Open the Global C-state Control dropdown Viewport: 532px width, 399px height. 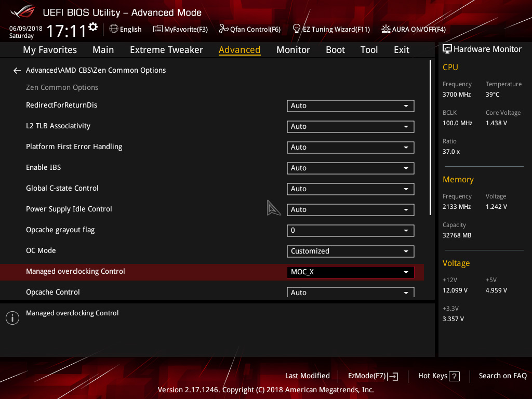coord(351,189)
